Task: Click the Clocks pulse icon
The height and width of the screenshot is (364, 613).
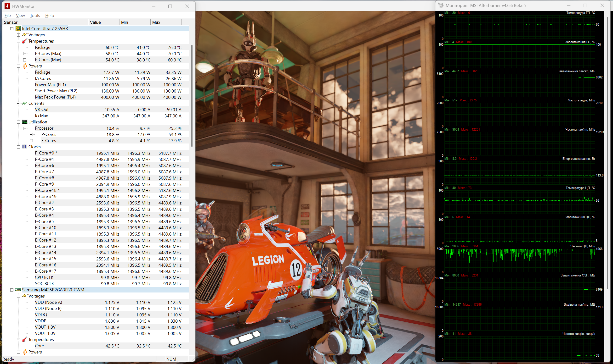Action: 25,147
